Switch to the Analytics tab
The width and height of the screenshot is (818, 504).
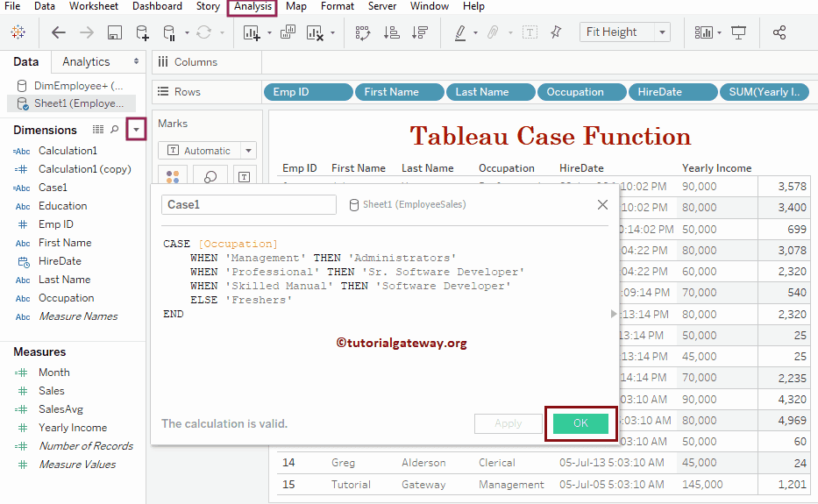click(86, 61)
